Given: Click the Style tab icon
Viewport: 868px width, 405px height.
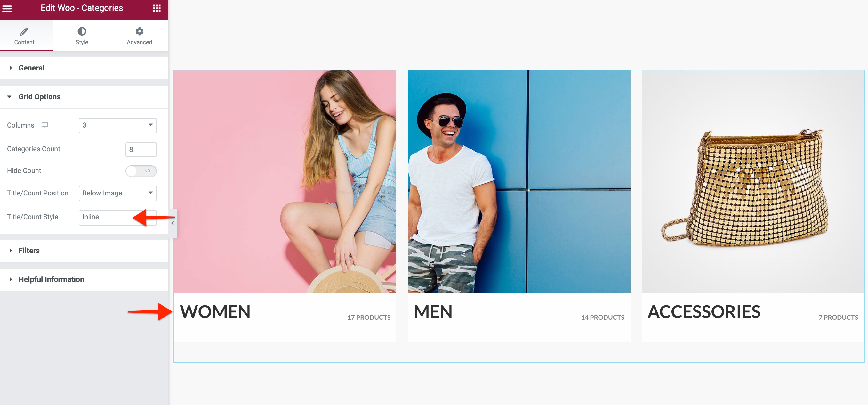Looking at the screenshot, I should 82,32.
